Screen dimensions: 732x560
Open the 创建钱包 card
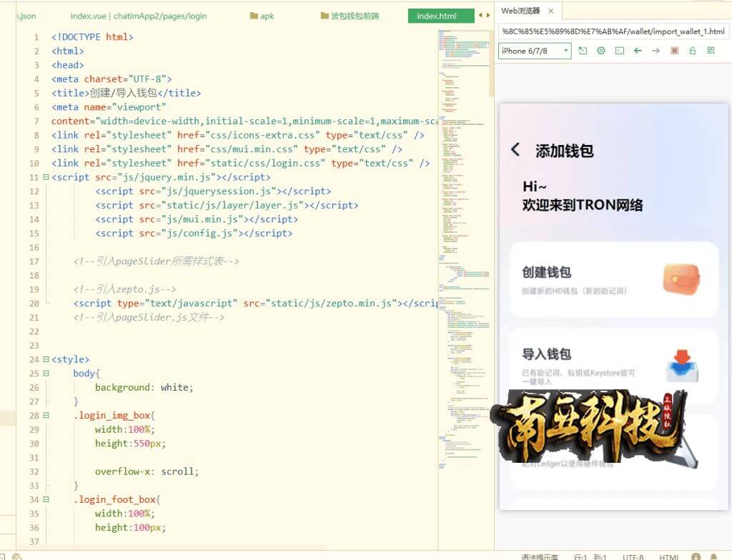pos(613,279)
